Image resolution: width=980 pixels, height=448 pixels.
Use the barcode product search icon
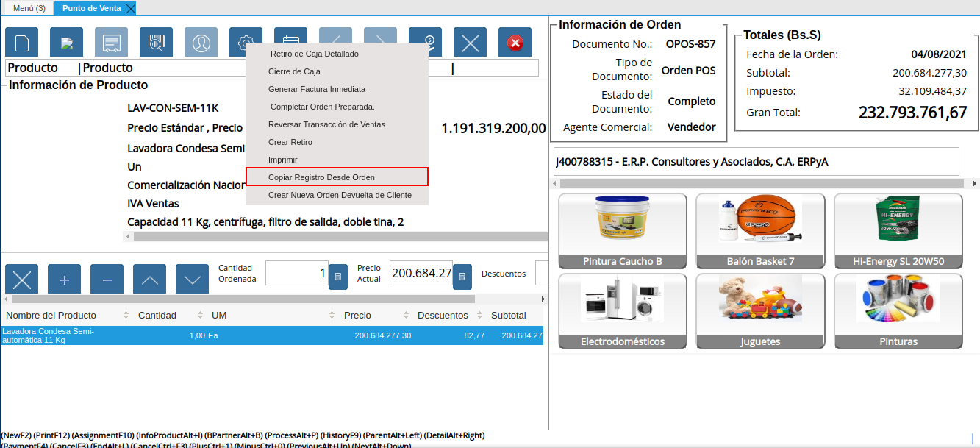[156, 42]
